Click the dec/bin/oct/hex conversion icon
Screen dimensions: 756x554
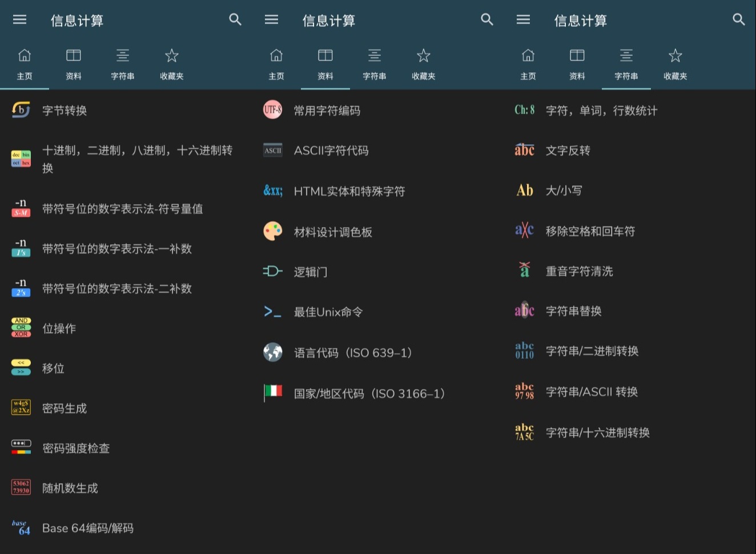[21, 159]
